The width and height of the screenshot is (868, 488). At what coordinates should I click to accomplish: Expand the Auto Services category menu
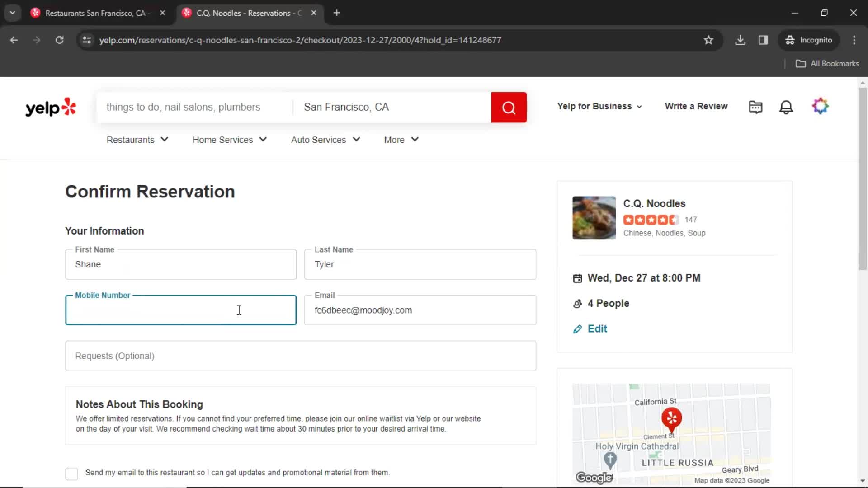[325, 140]
